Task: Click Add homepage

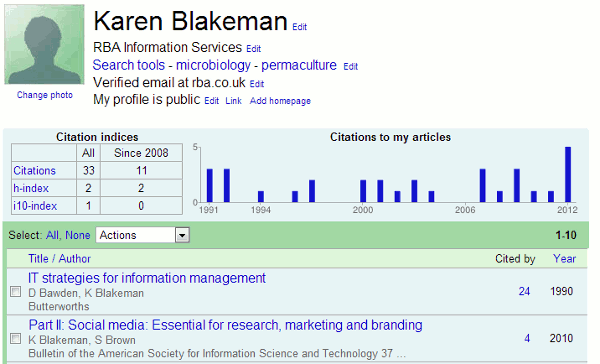Action: pos(280,101)
